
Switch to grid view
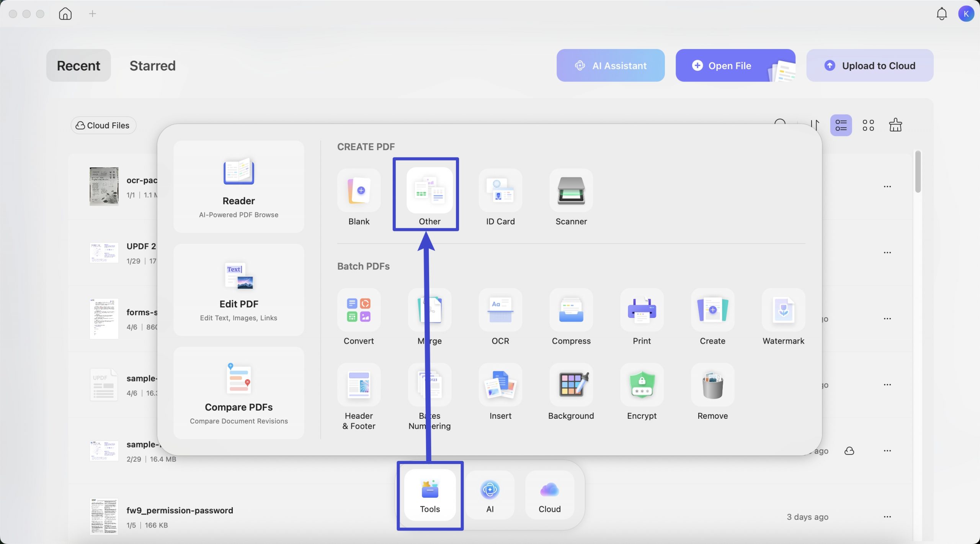(x=868, y=125)
